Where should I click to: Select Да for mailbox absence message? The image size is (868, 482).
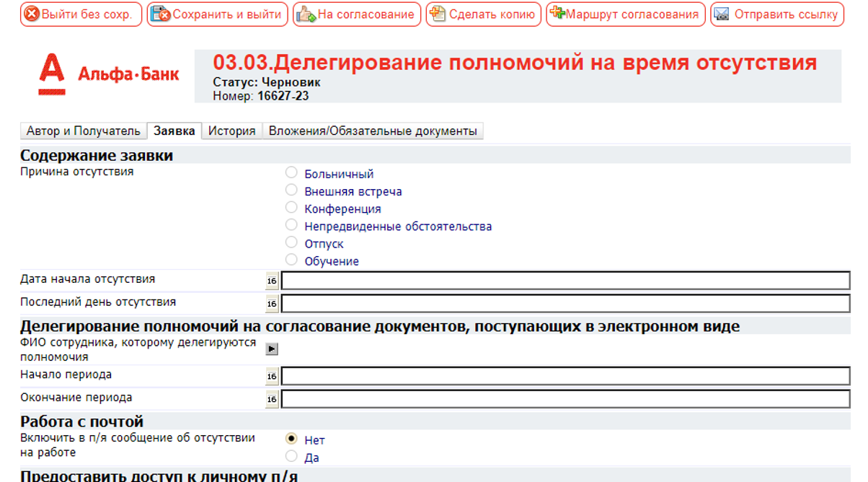(291, 456)
